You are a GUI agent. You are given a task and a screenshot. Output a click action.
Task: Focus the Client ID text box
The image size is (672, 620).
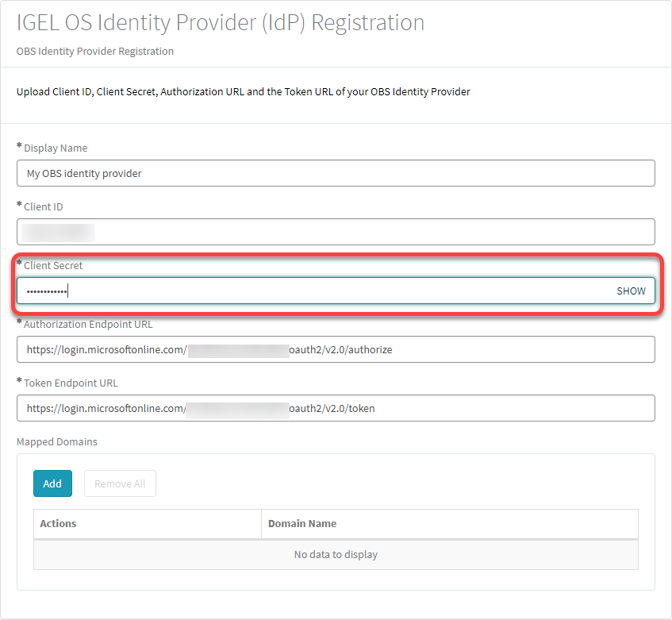(336, 232)
